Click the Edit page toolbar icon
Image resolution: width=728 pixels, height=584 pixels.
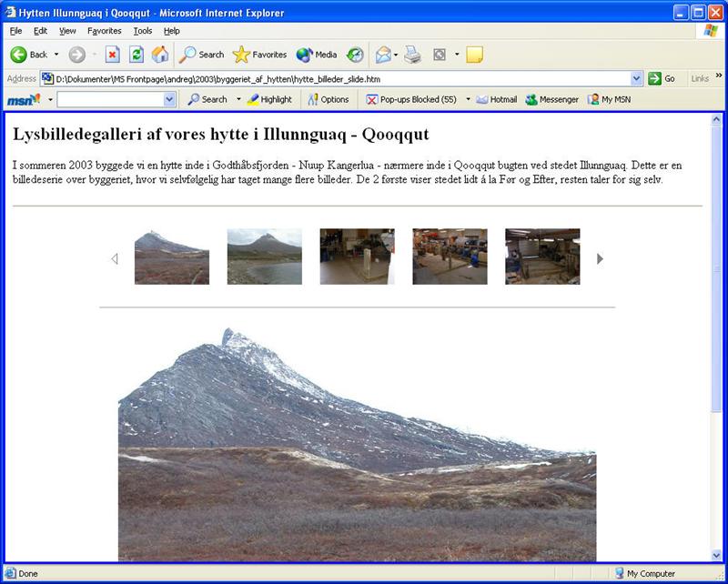click(x=440, y=55)
